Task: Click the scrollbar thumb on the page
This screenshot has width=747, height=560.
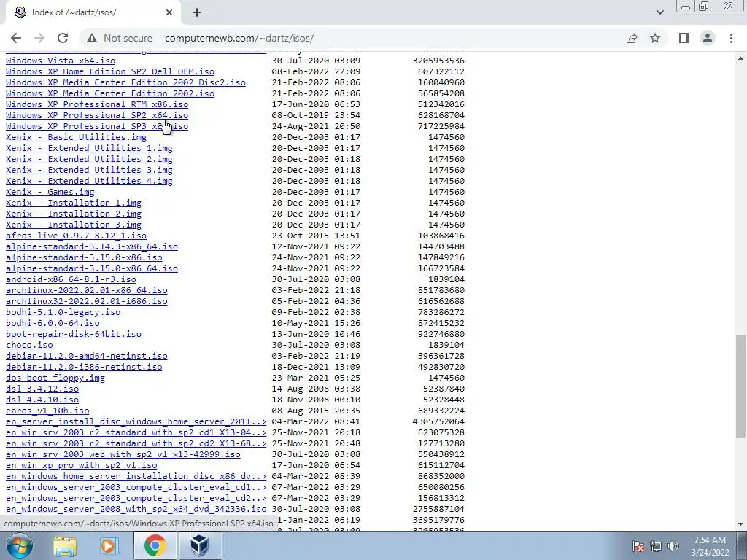Action: click(740, 386)
